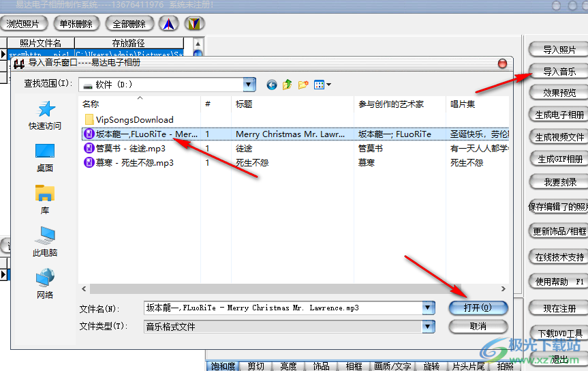Screen dimensions: 588x371
Task: Switch to 画质/文字 tab
Action: pos(392,366)
